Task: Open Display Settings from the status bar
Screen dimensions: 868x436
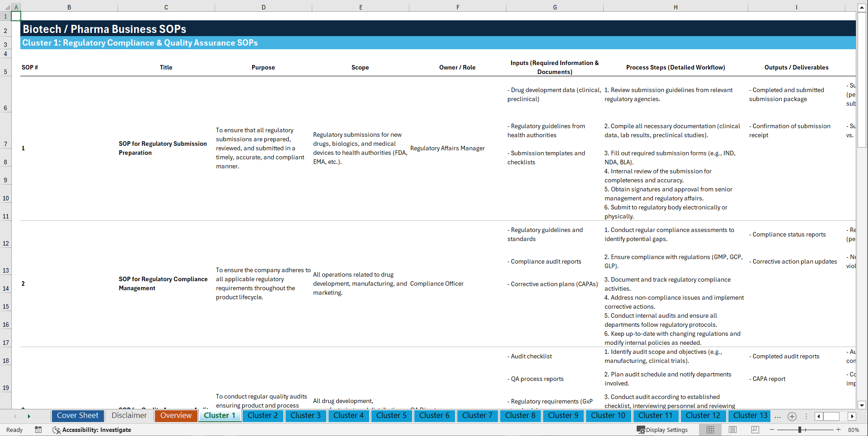Action: 663,430
